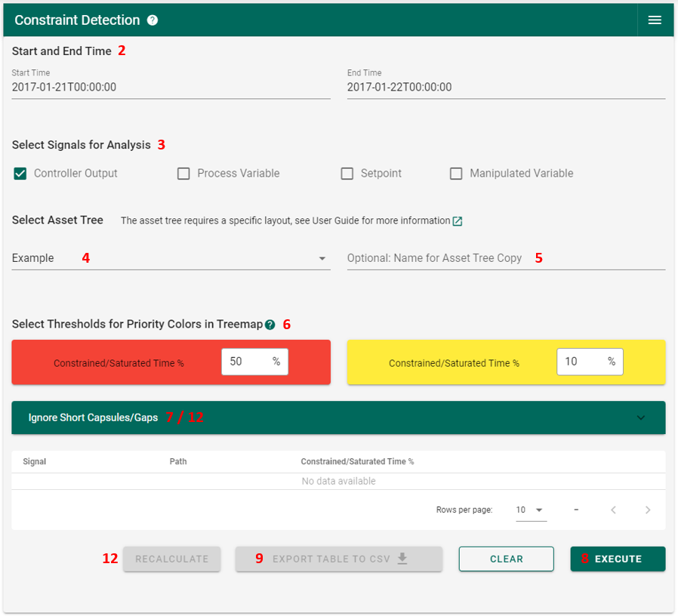Click the Controller Output label text
Screen dimensions: 678x616
click(76, 174)
